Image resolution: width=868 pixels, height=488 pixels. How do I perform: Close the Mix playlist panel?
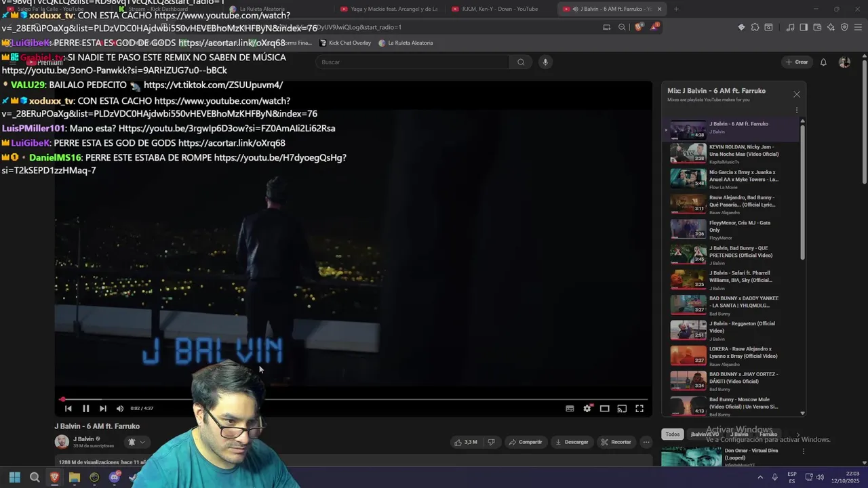[797, 94]
